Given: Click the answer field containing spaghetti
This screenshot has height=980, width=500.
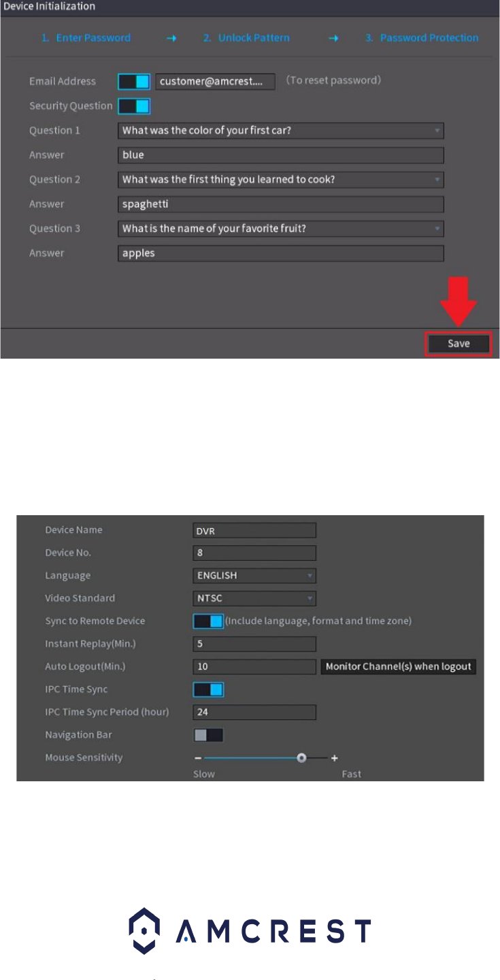Looking at the screenshot, I should [281, 204].
